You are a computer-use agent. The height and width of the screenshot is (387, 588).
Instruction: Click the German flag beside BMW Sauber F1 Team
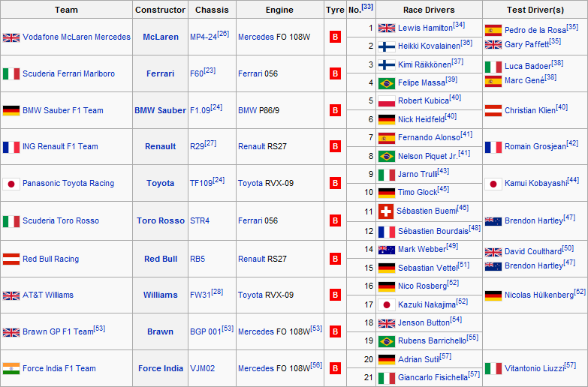[x=11, y=110]
